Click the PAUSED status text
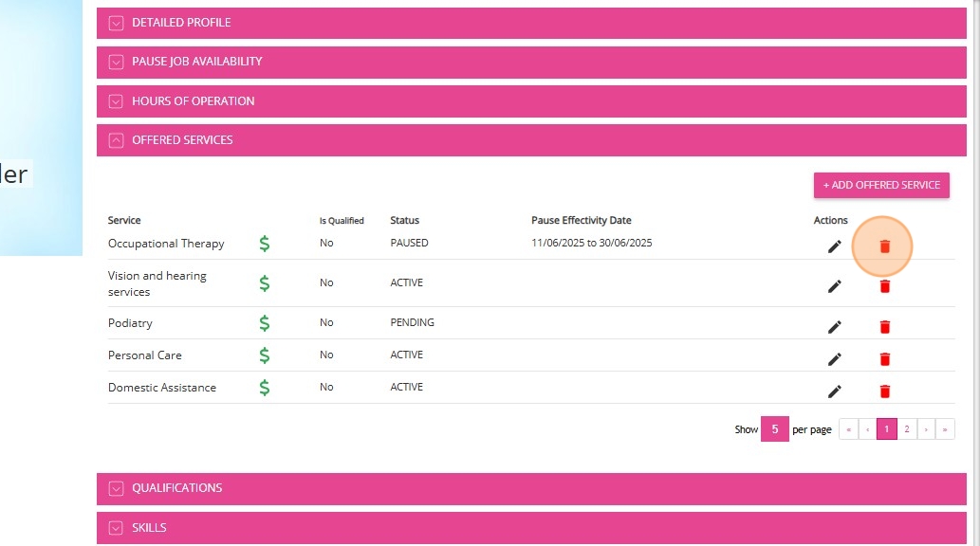980x546 pixels. click(410, 243)
